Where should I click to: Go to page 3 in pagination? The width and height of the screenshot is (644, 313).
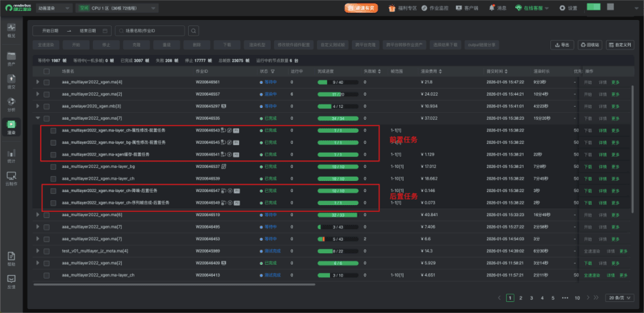(532, 298)
